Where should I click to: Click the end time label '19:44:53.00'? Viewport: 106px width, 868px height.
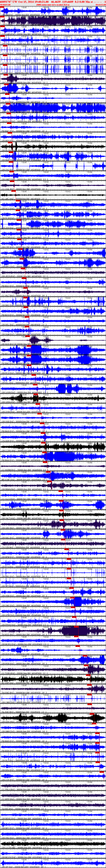(x=101, y=5)
